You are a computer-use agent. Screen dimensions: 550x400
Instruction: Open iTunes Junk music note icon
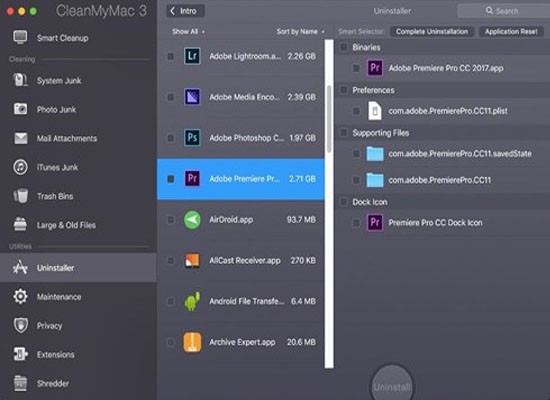coord(20,167)
